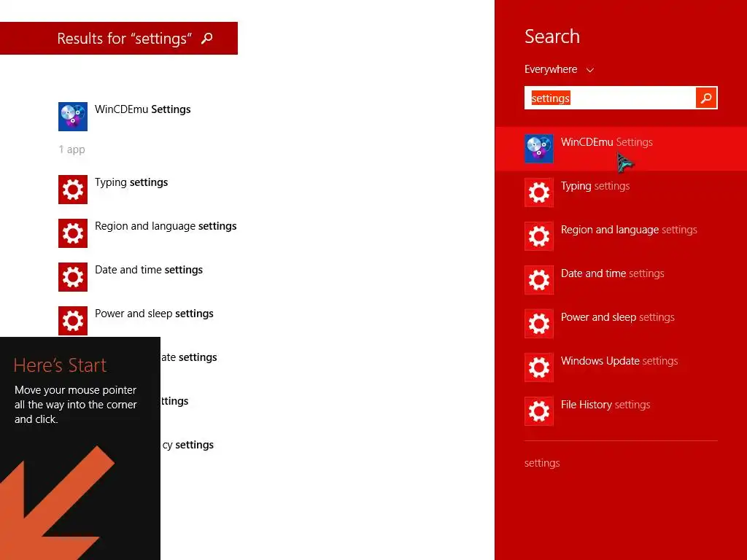Click magnifier icon beside Results for settings header
Screen dimensions: 747x560
(206, 38)
